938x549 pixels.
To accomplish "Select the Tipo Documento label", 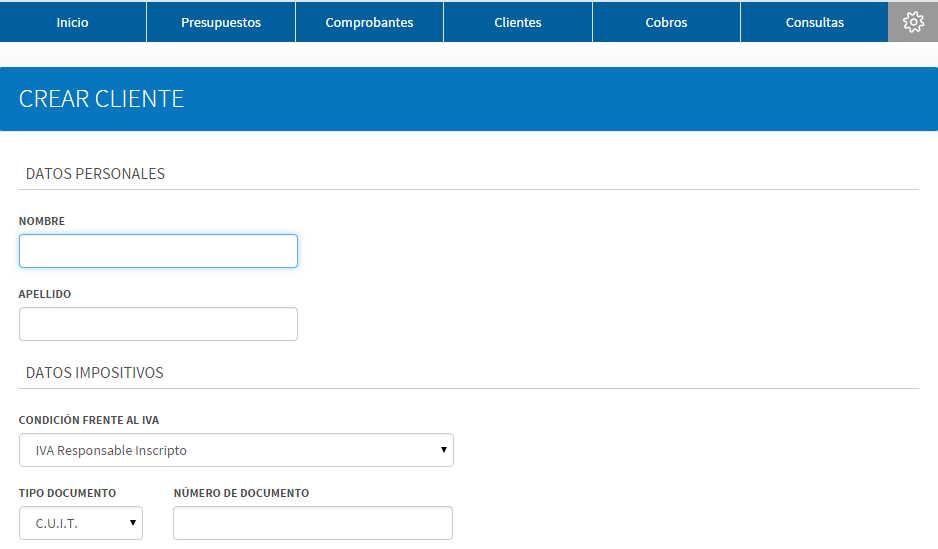I will (68, 493).
